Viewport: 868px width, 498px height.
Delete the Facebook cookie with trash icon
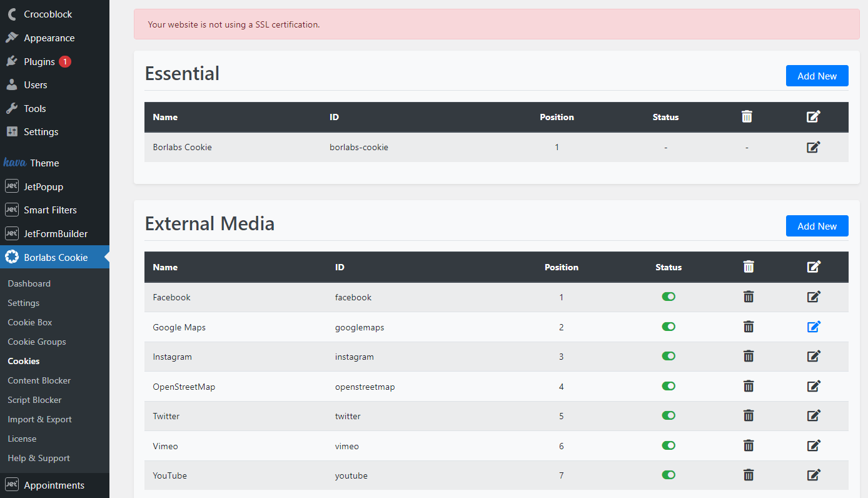pyautogui.click(x=749, y=297)
